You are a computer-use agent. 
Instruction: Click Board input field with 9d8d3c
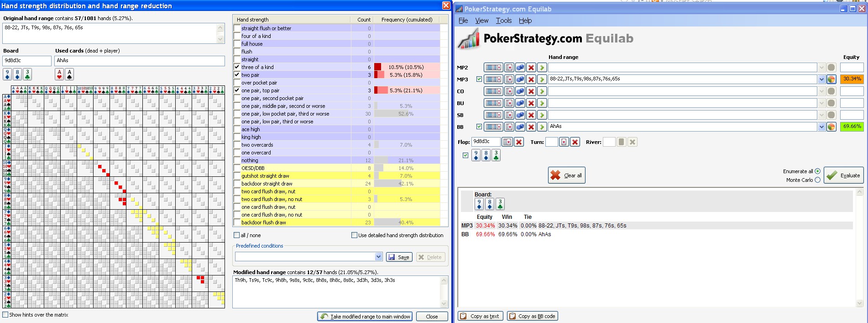pyautogui.click(x=27, y=61)
